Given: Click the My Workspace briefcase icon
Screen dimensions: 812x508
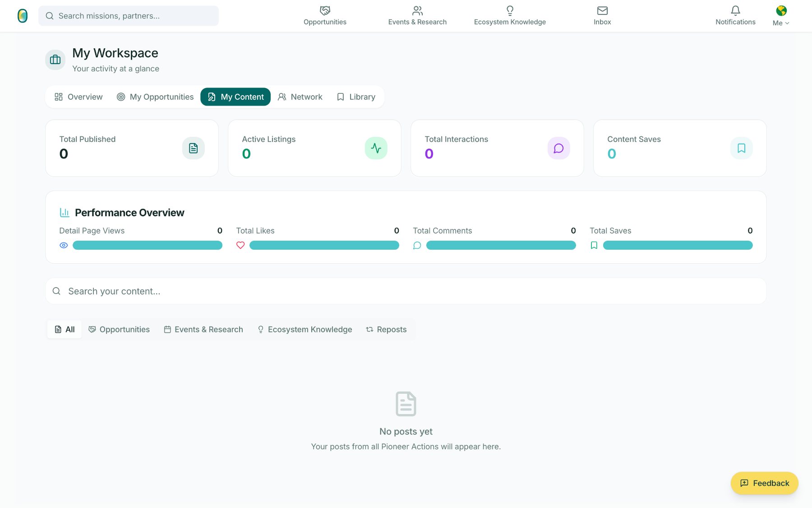Looking at the screenshot, I should click(55, 60).
